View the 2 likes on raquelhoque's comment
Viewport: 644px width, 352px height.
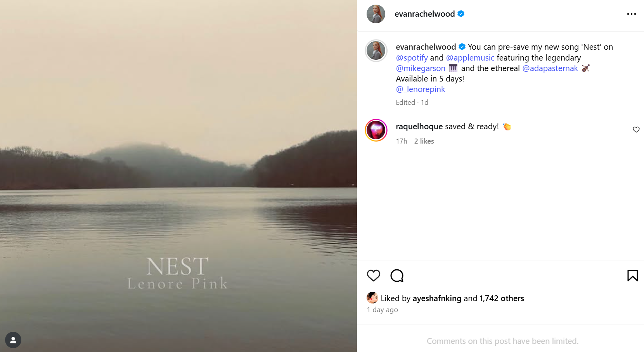[424, 141]
